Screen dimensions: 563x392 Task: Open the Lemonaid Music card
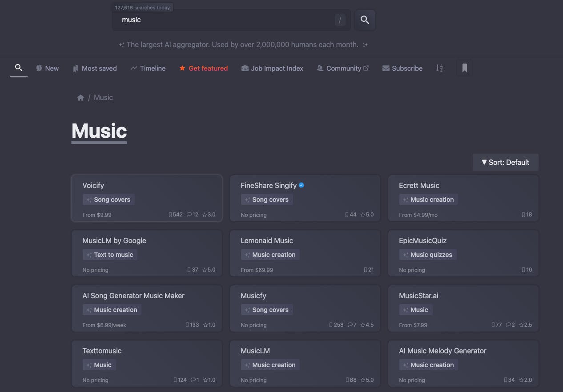click(x=305, y=253)
